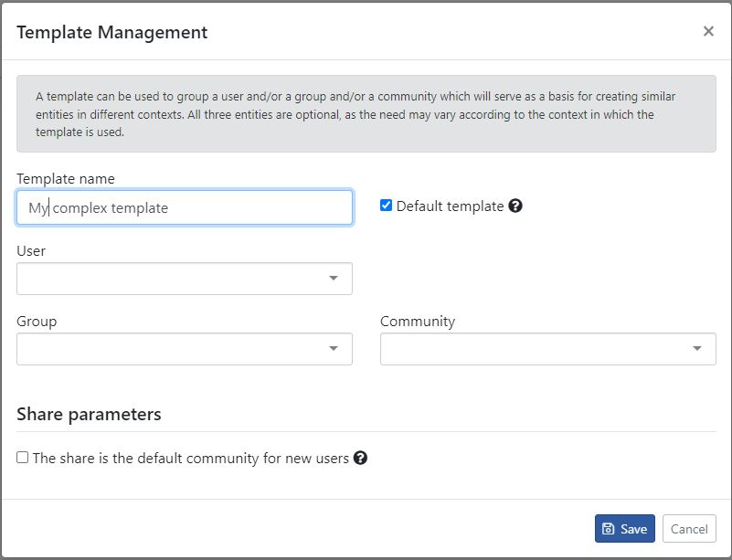This screenshot has height=560, width=732.
Task: Enable share as default community checkbox
Action: tap(23, 458)
